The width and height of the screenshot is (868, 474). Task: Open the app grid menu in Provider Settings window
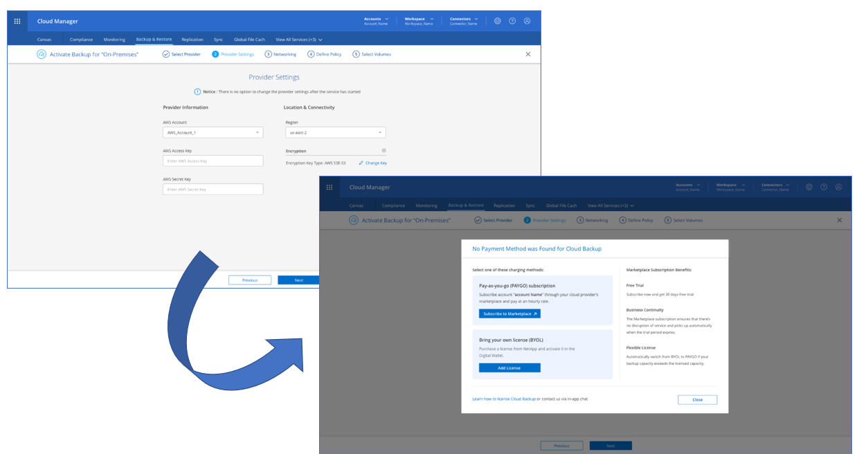[x=17, y=21]
